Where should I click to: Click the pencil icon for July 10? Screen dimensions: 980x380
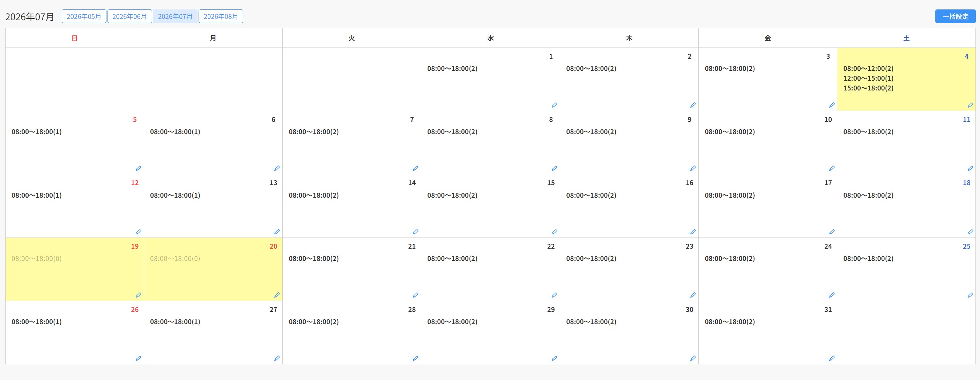click(832, 168)
